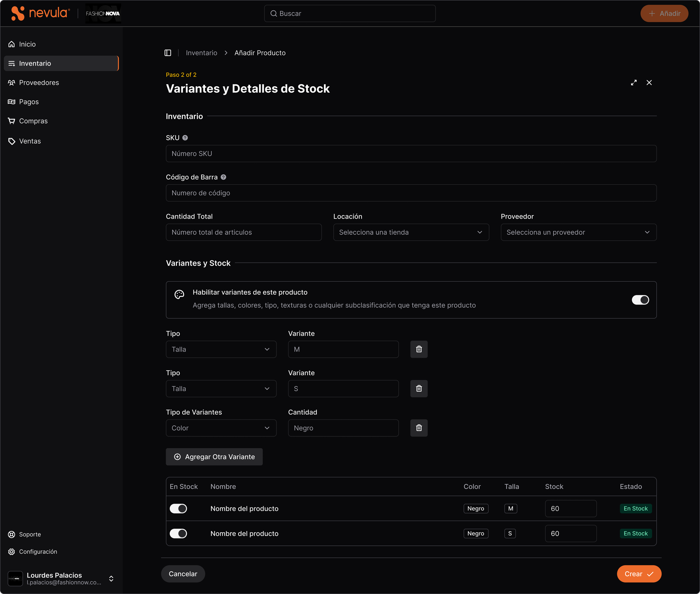Delete the Talla M variant row
The width and height of the screenshot is (700, 594).
point(419,349)
